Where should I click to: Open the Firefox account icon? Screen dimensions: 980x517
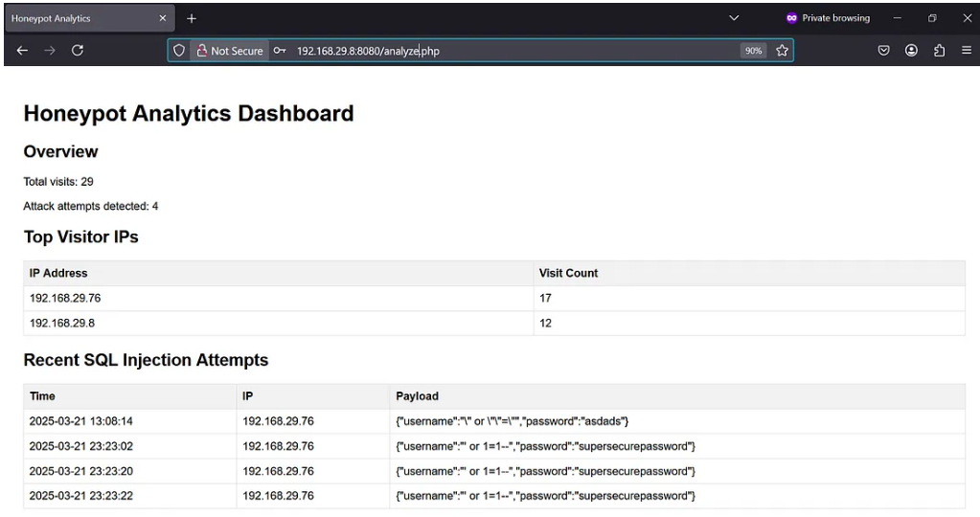911,51
